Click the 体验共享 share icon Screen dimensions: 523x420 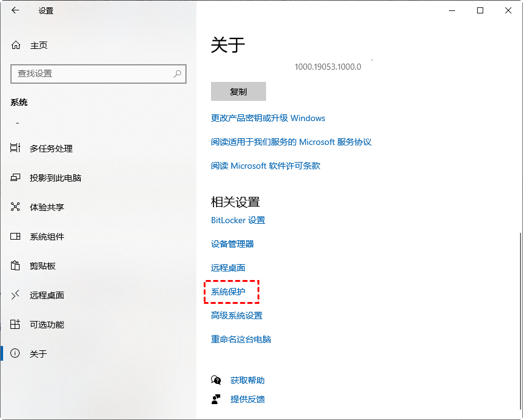coord(15,207)
